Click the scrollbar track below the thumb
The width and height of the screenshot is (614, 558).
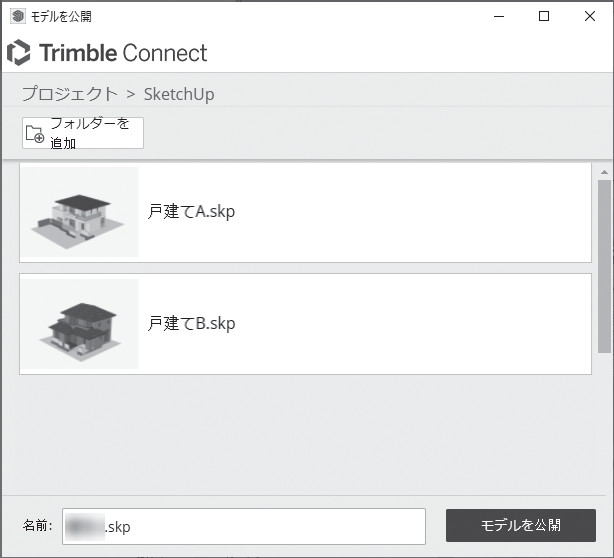click(x=604, y=420)
